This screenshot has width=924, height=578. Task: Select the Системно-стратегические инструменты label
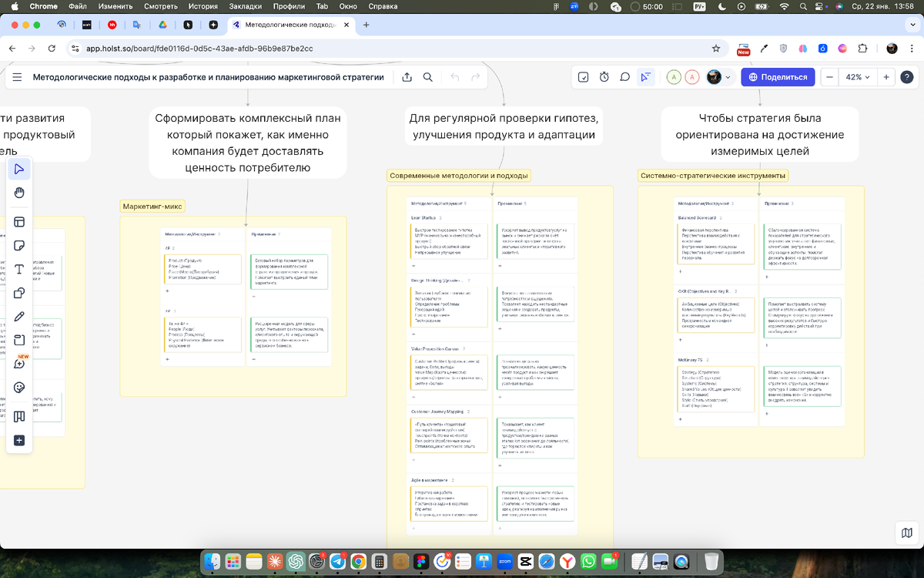(713, 176)
